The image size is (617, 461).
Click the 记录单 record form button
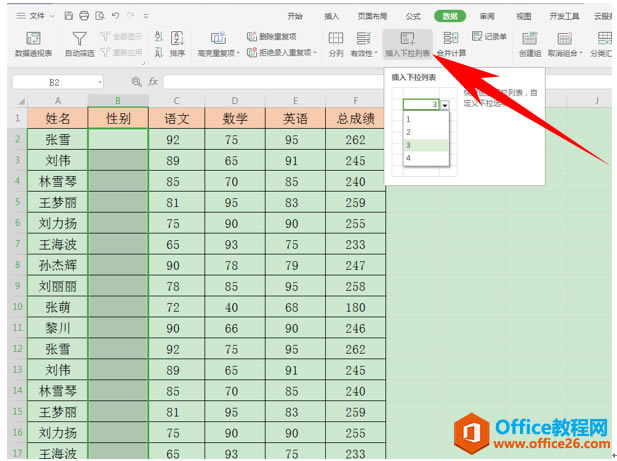489,36
